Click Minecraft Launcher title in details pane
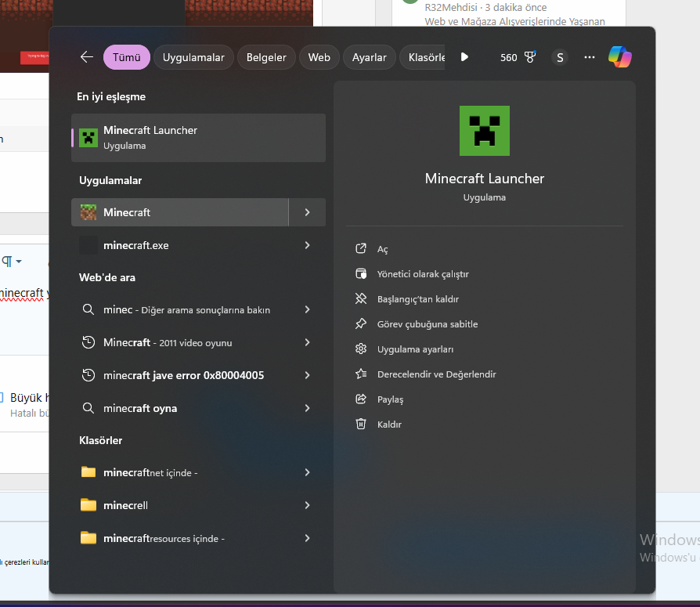 coord(485,179)
